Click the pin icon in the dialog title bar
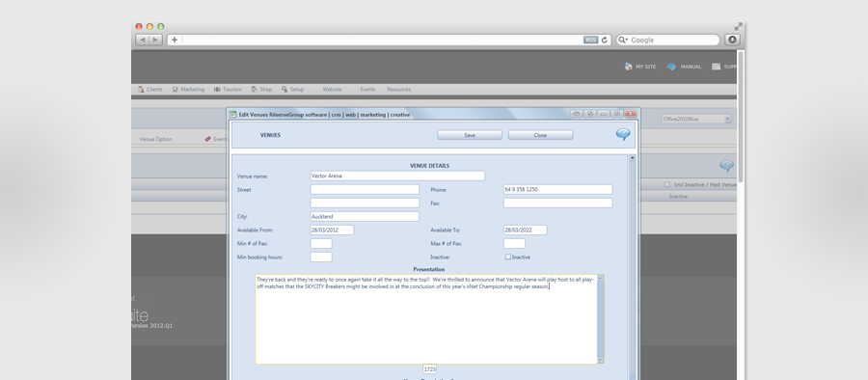The height and width of the screenshot is (380, 868). coord(577,114)
